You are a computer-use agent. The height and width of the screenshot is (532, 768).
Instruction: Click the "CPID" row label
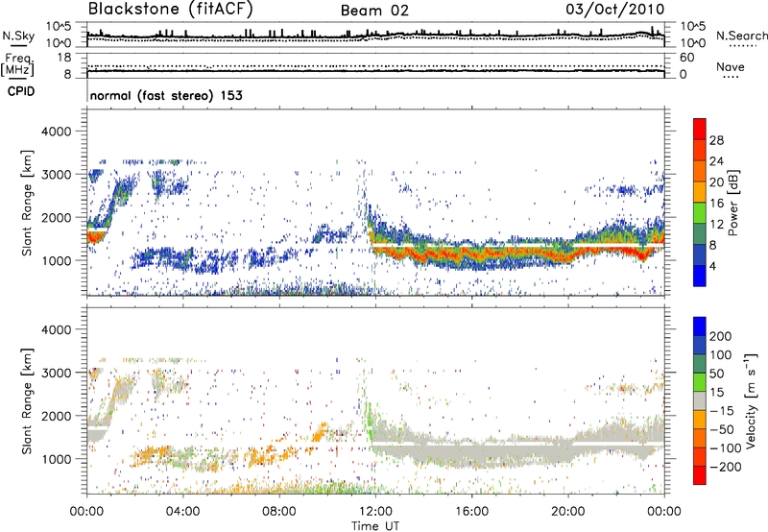[21, 91]
